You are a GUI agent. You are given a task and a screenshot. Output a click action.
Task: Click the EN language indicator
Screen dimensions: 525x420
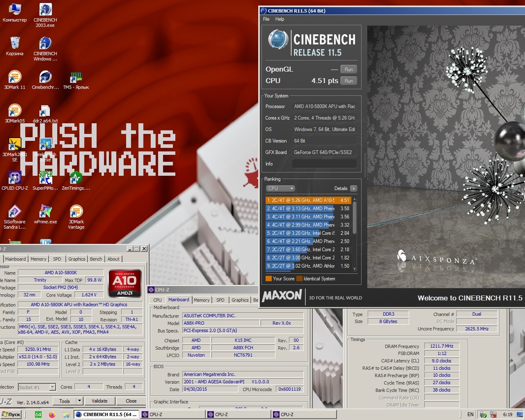pos(470,415)
